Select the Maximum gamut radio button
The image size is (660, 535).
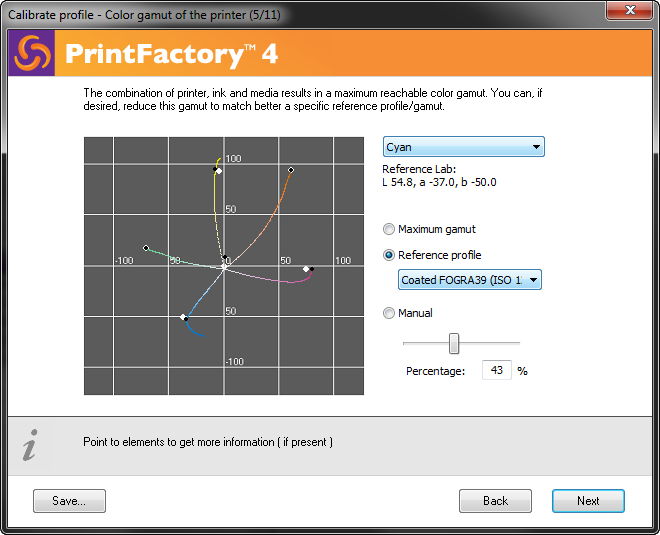pyautogui.click(x=389, y=229)
